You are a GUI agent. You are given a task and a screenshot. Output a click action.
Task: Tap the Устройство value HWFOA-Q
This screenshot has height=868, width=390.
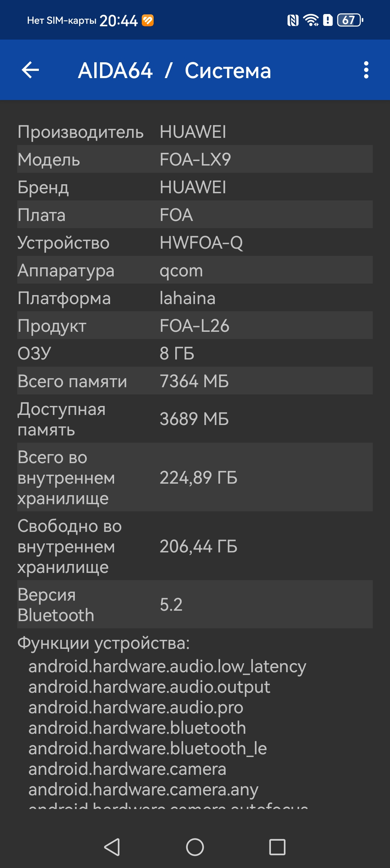[x=201, y=243]
